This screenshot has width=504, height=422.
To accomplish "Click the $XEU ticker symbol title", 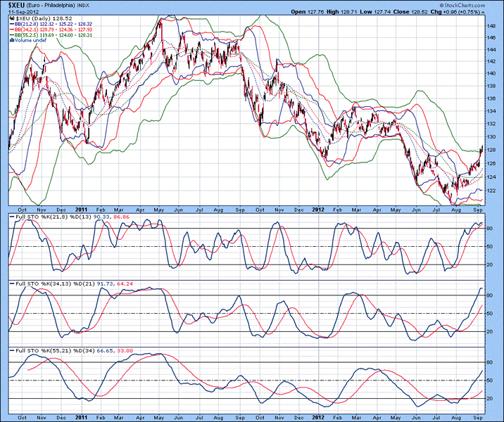I will [15, 4].
